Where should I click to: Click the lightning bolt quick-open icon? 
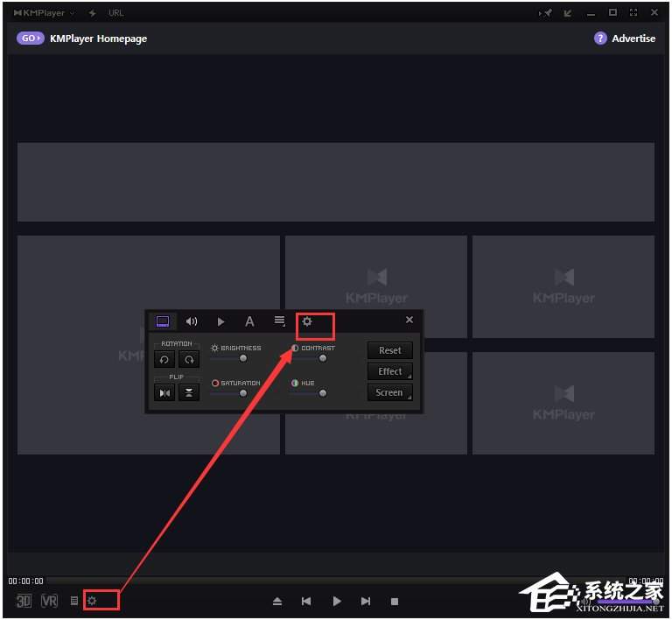[x=92, y=13]
